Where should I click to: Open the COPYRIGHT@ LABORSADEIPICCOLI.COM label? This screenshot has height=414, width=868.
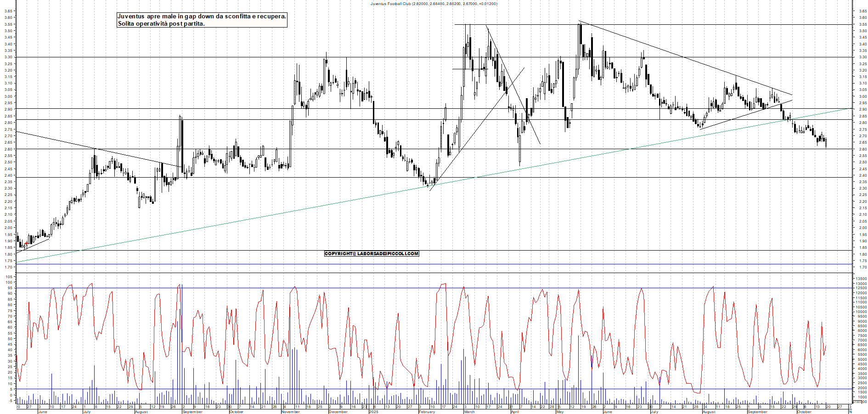(x=372, y=253)
